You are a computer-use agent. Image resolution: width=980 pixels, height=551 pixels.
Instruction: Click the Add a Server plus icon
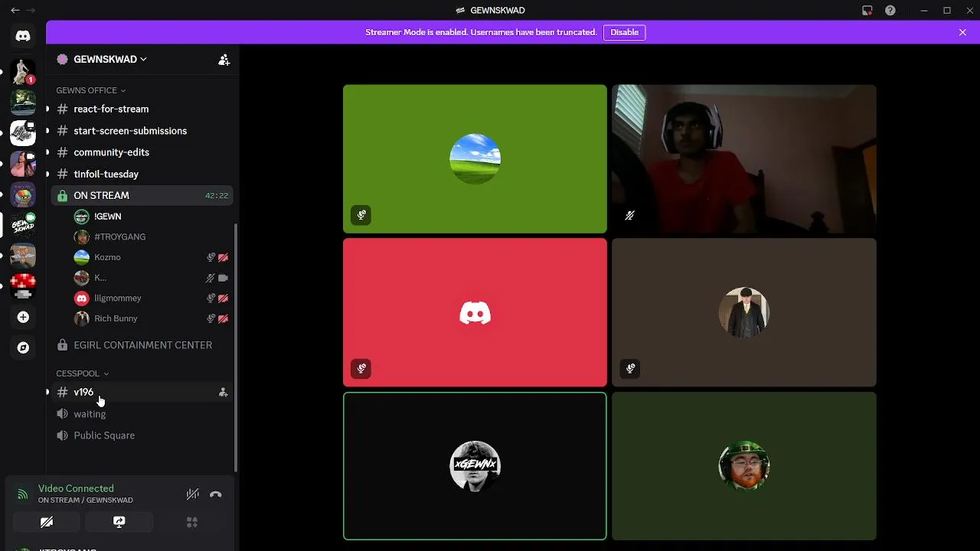point(23,317)
